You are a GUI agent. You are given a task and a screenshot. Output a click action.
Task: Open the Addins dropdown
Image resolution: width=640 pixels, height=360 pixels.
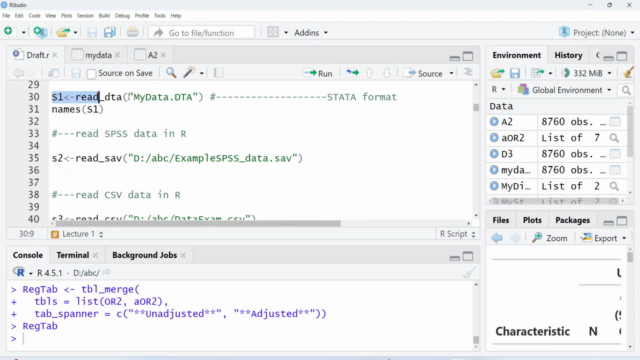pos(311,33)
